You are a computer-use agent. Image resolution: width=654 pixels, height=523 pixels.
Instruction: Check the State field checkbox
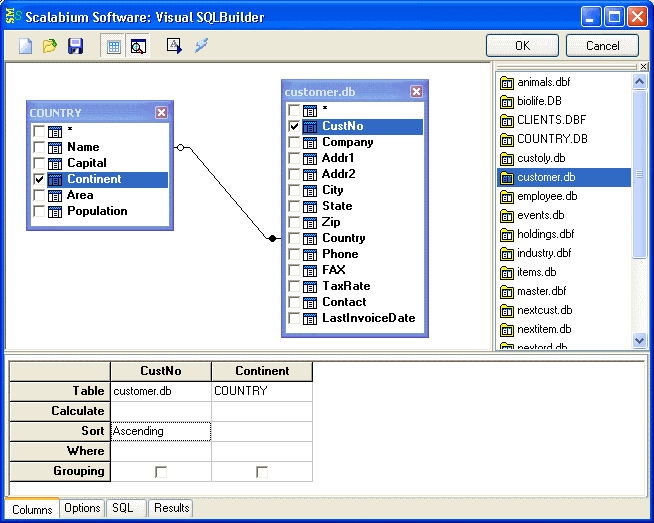[x=294, y=206]
